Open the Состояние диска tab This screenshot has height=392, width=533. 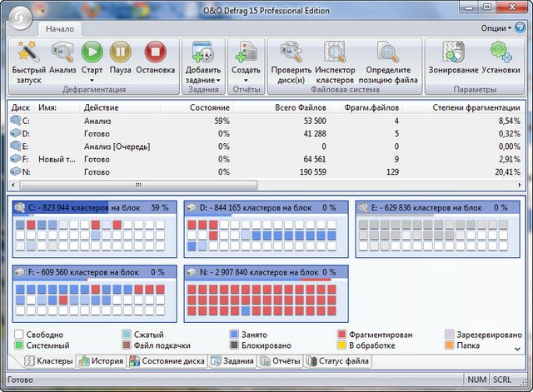168,361
